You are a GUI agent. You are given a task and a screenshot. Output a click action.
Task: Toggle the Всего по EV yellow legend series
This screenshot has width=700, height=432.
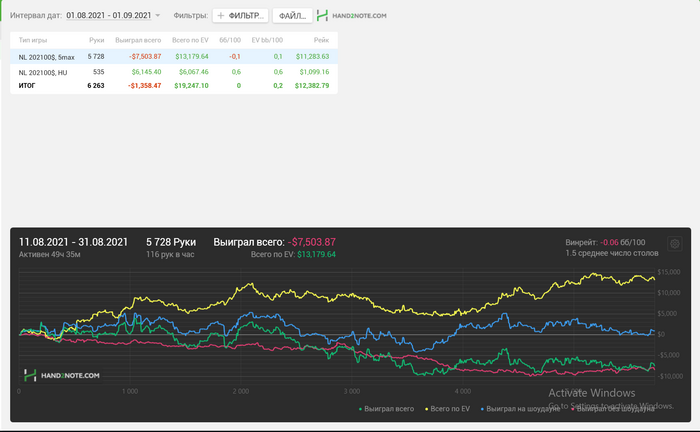447,409
